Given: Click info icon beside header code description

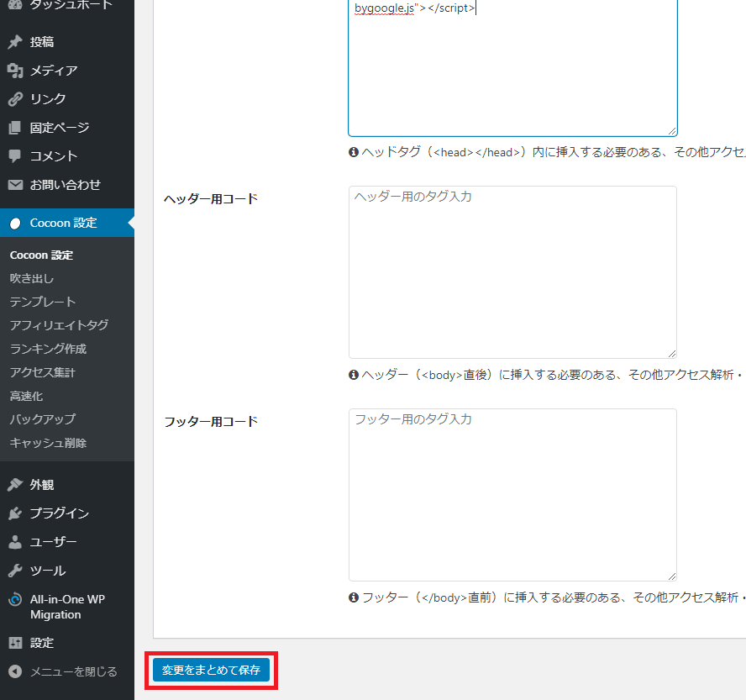Looking at the screenshot, I should click(x=354, y=375).
